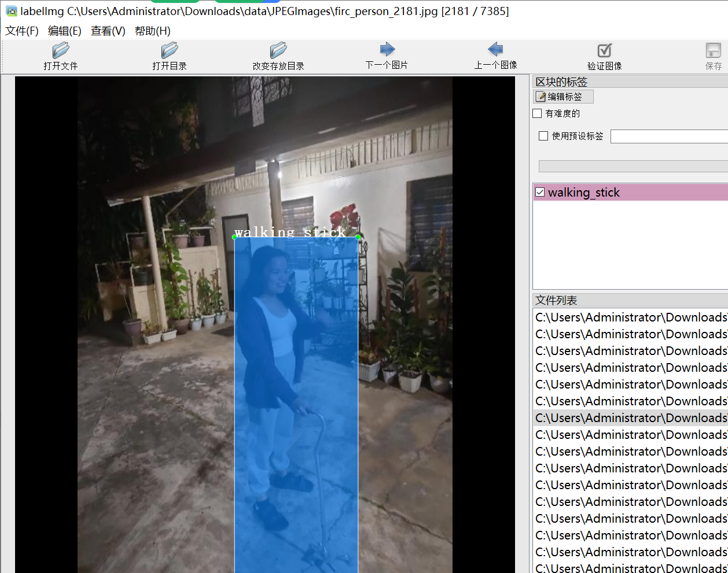Toggle the 有难度的 difficult checkbox
This screenshot has width=728, height=573.
point(537,113)
